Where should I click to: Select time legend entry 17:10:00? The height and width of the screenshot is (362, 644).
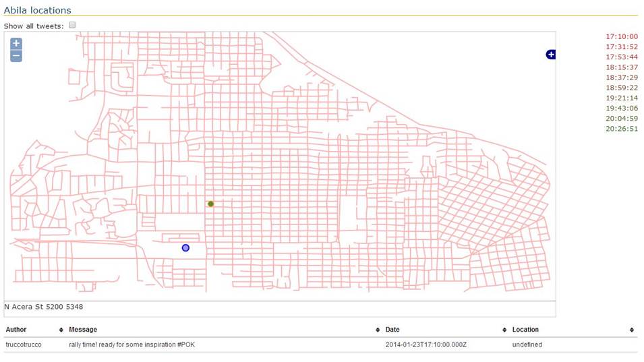pos(622,36)
